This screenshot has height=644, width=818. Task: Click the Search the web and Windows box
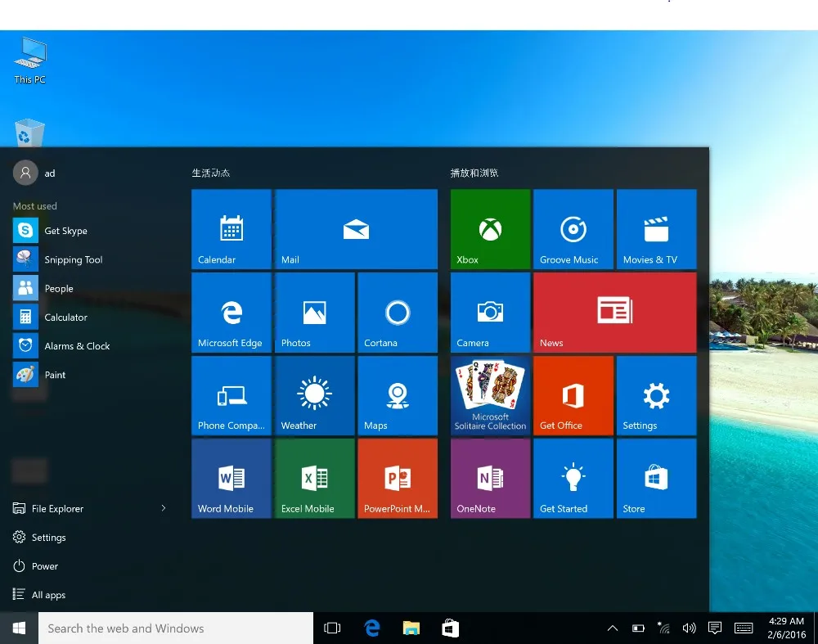click(176, 628)
